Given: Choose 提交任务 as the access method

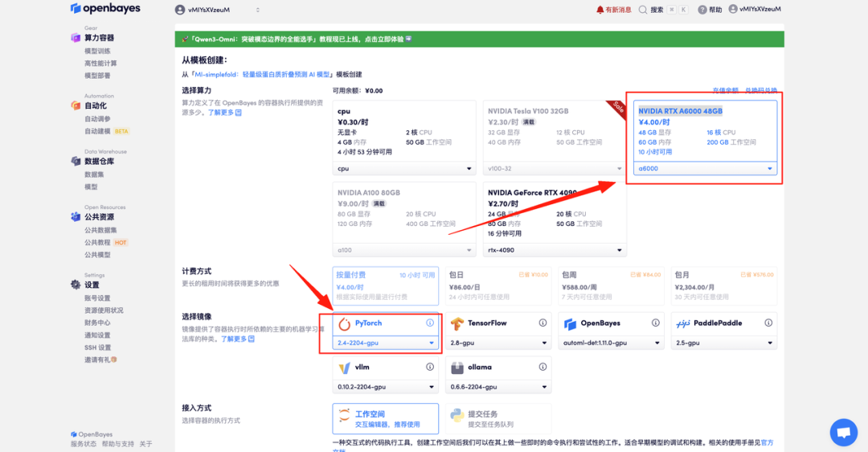Looking at the screenshot, I should coord(498,418).
